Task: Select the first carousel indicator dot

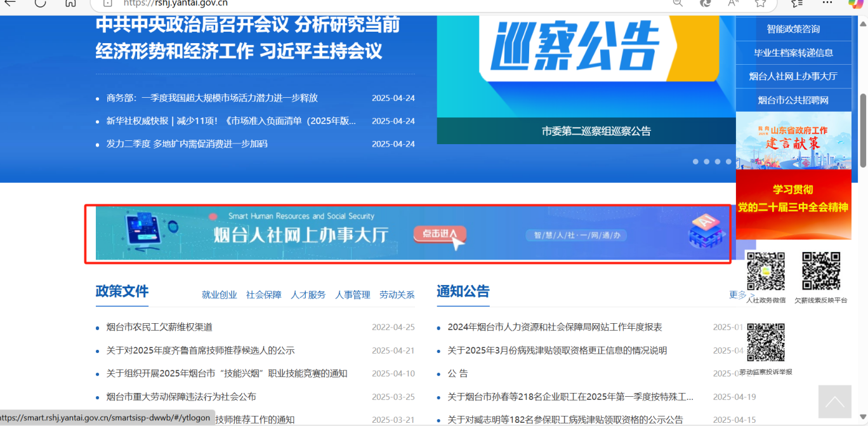Action: (x=695, y=162)
